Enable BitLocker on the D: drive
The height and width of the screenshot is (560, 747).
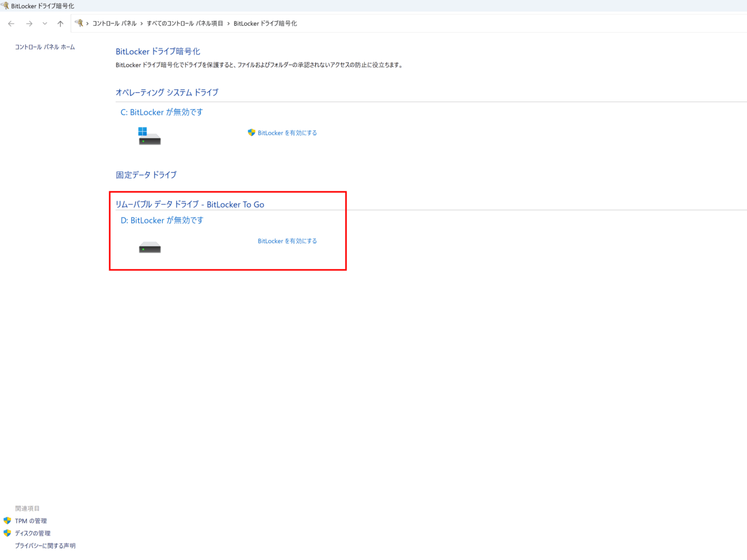287,241
